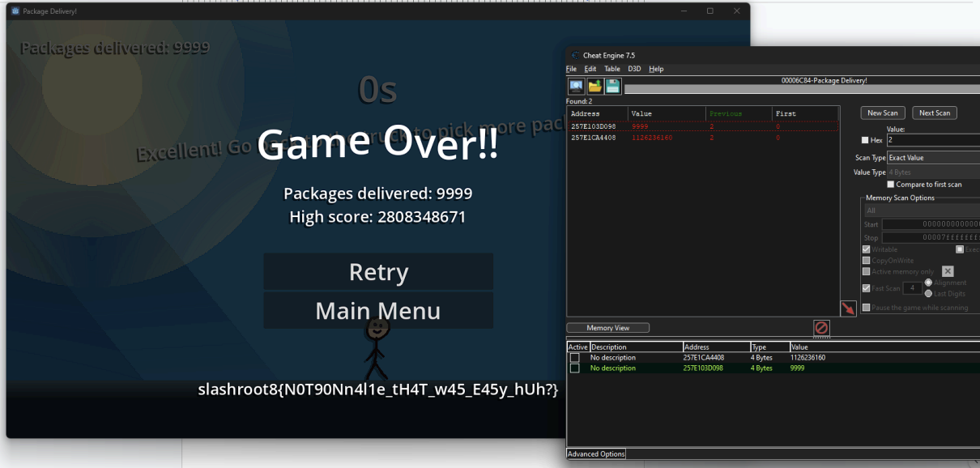The width and height of the screenshot is (980, 468).
Task: Click the red arrow add-to-address-list icon
Action: pyautogui.click(x=848, y=308)
